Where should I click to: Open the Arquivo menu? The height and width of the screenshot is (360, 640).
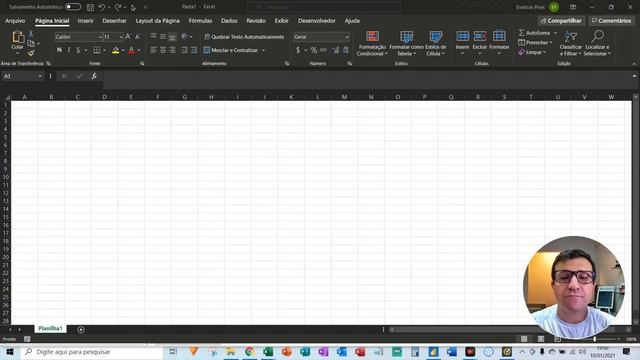coord(15,21)
